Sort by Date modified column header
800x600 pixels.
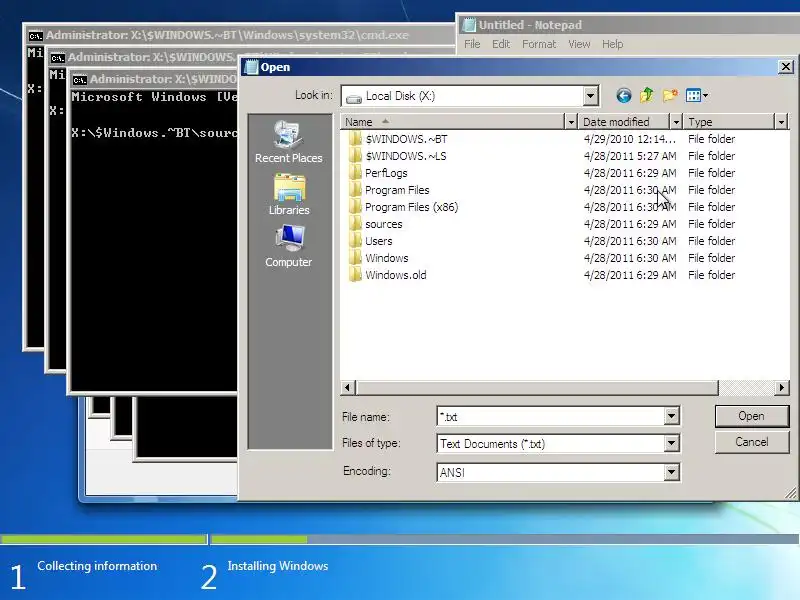pos(624,122)
